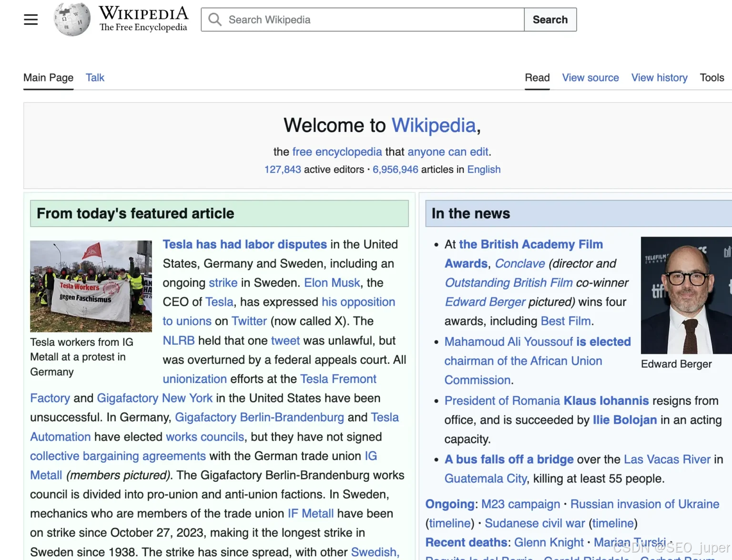Viewport: 732px width, 560px height.
Task: Click the Edward Berger name link
Action: pos(485,302)
